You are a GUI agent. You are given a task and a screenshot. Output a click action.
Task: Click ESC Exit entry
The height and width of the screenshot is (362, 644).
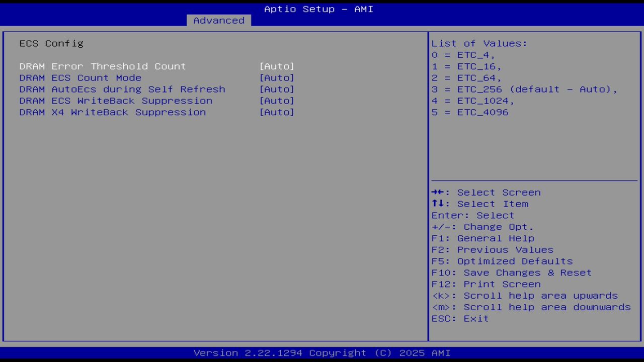click(x=459, y=318)
